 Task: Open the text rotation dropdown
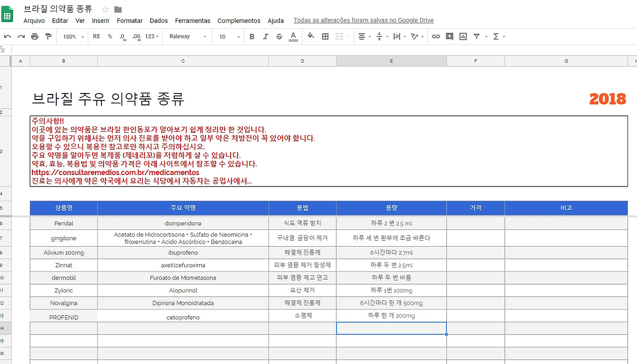[x=416, y=36]
